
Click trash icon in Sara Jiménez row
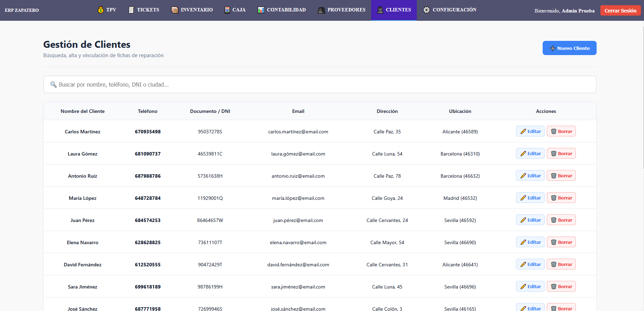553,286
